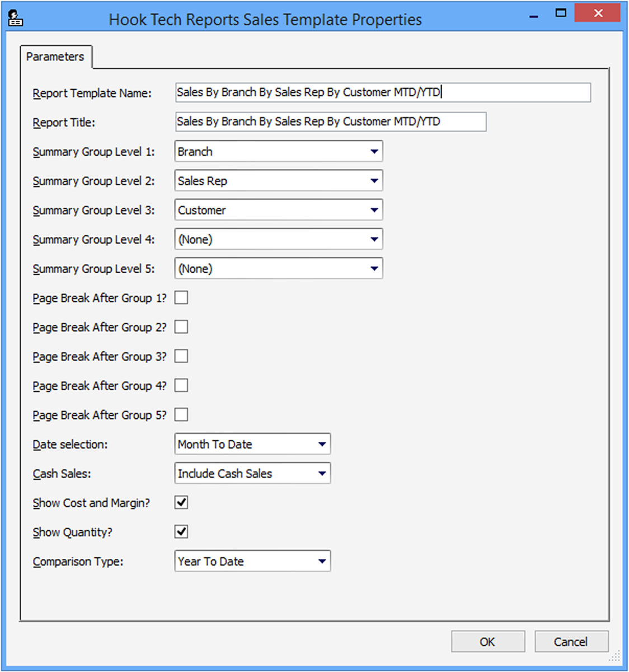
Task: Select the Parameters tab
Action: pyautogui.click(x=55, y=57)
